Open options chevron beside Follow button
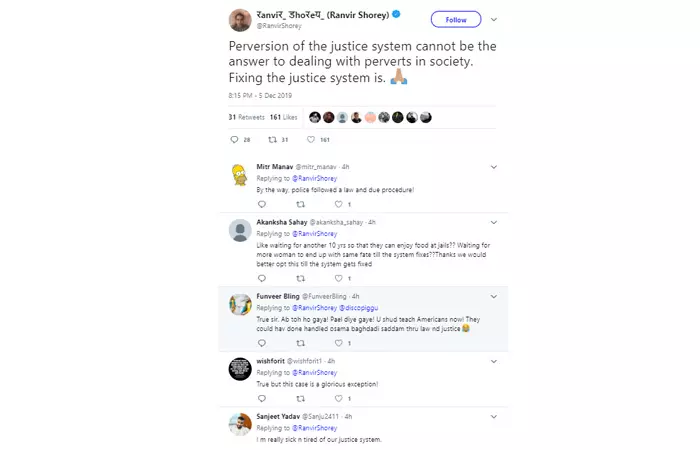The height and width of the screenshot is (450, 700). click(x=494, y=19)
